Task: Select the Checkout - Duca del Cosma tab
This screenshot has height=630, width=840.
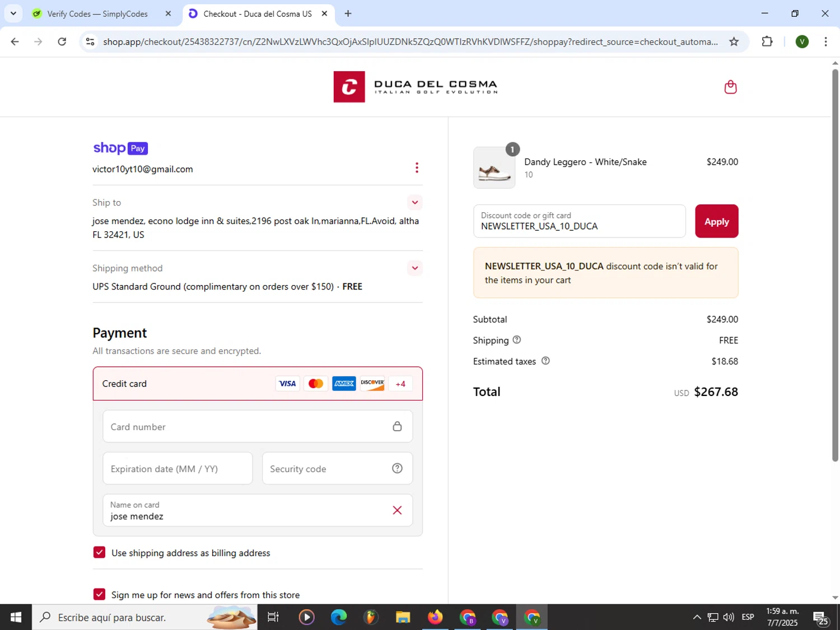Action: (x=258, y=13)
